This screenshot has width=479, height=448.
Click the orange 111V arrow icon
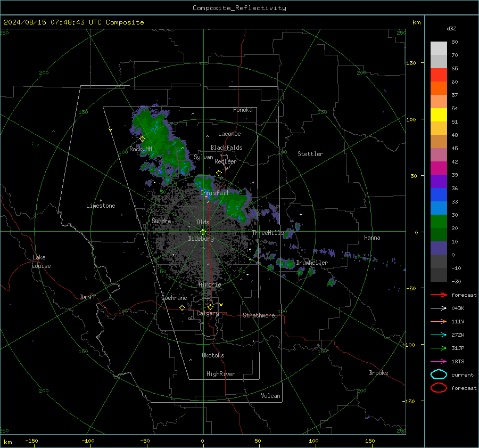(x=439, y=321)
